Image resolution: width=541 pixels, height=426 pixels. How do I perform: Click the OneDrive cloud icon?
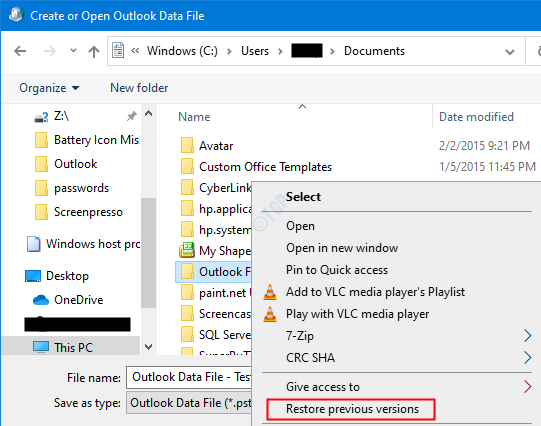coord(41,300)
